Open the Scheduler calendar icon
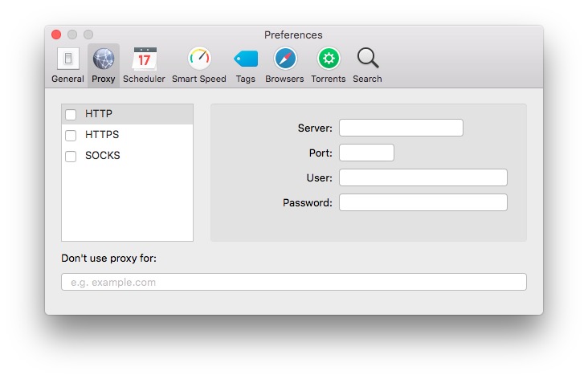Image resolution: width=588 pixels, height=379 pixels. pos(145,59)
